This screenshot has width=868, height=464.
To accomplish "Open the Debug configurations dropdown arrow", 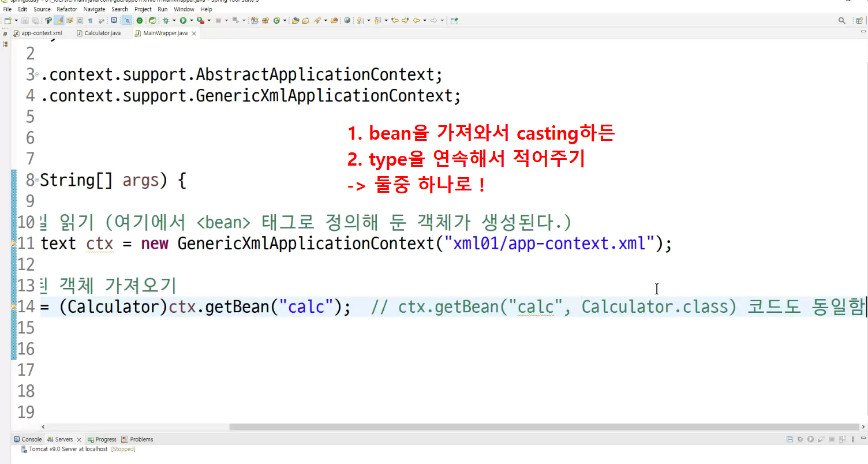I will (174, 20).
